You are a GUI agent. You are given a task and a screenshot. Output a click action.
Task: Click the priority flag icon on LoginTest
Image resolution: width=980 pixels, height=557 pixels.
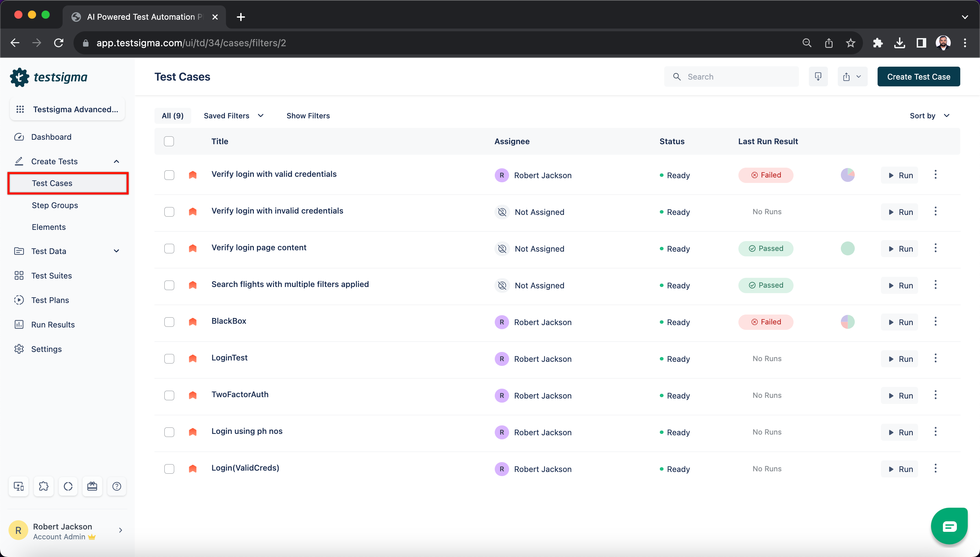[x=193, y=358]
